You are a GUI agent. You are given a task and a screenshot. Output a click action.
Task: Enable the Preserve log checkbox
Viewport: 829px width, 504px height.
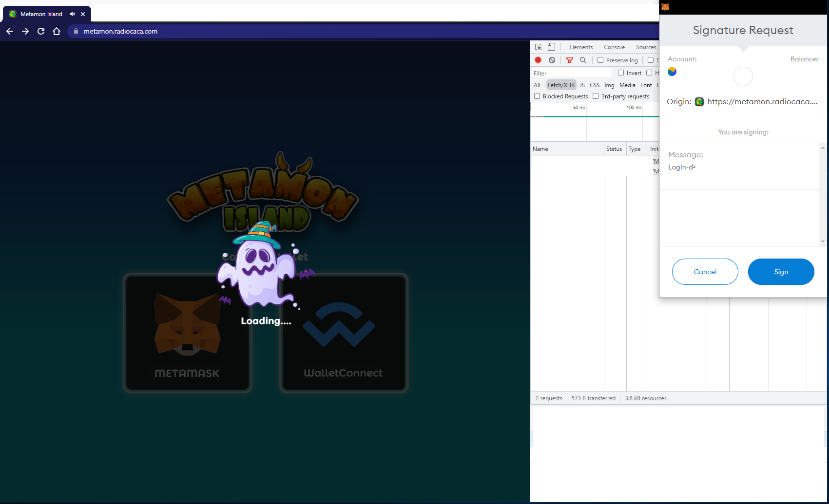[600, 60]
